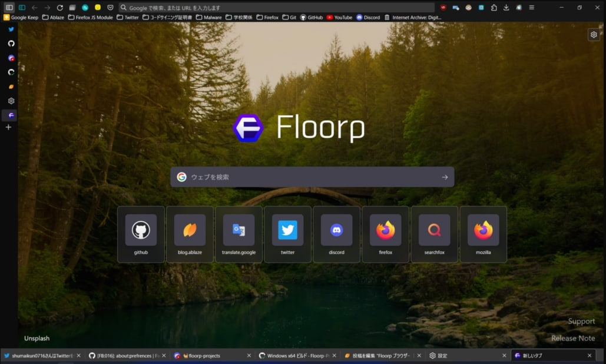Save page to Pocket icon

tap(110, 8)
